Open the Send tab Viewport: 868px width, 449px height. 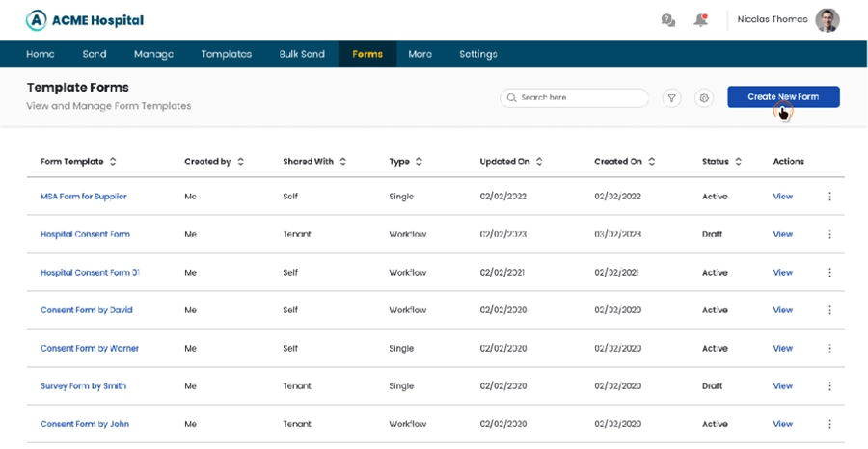click(95, 54)
